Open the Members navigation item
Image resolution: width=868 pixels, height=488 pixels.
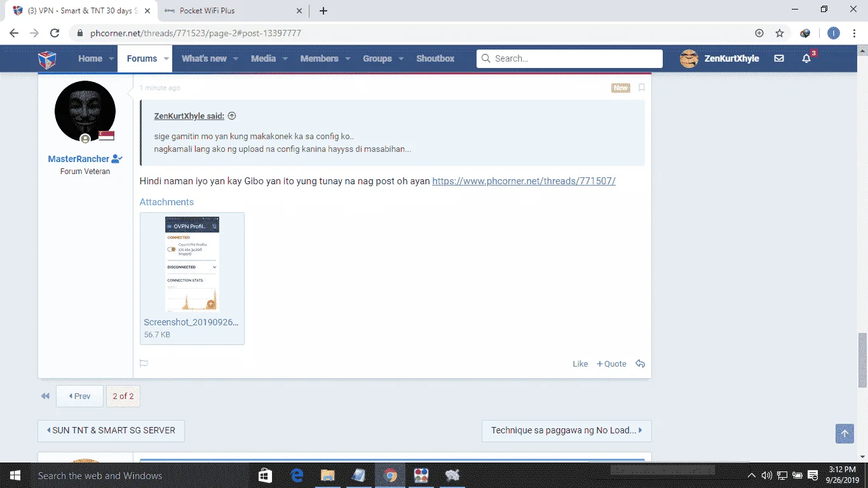320,58
